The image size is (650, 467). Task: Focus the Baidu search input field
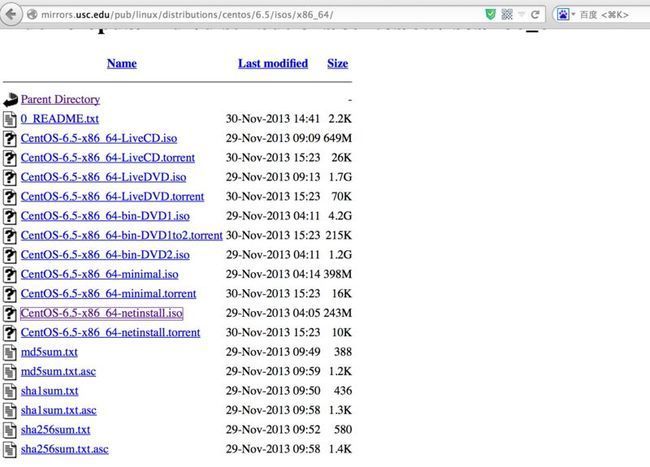pyautogui.click(x=614, y=15)
